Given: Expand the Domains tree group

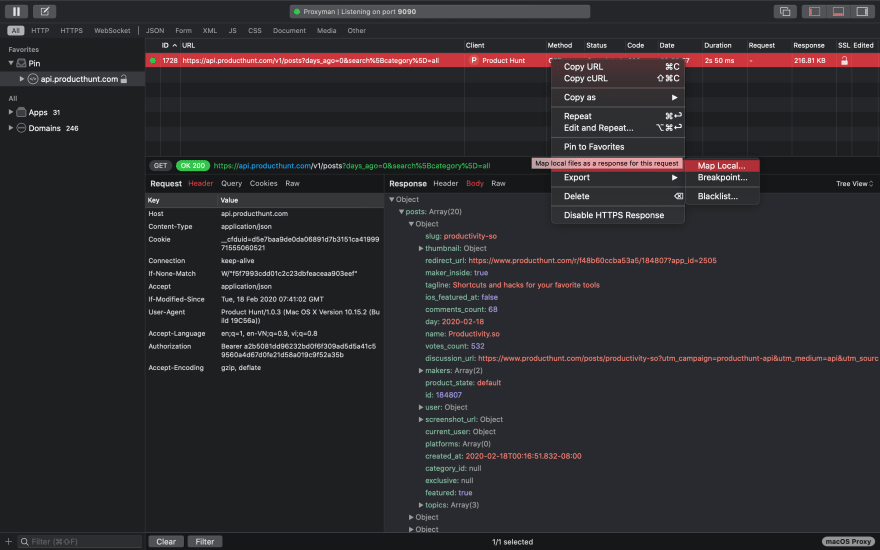Looking at the screenshot, I should pyautogui.click(x=11, y=128).
